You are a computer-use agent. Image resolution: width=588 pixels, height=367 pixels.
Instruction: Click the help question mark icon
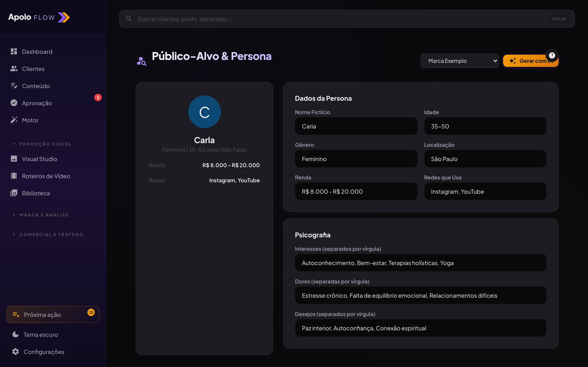552,56
